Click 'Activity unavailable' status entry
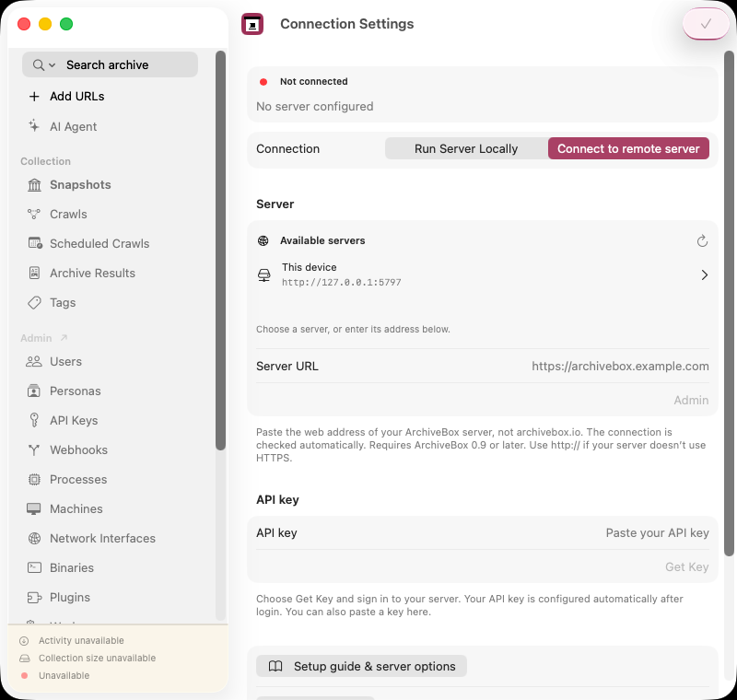Viewport: 737px width, 700px height. pos(81,640)
